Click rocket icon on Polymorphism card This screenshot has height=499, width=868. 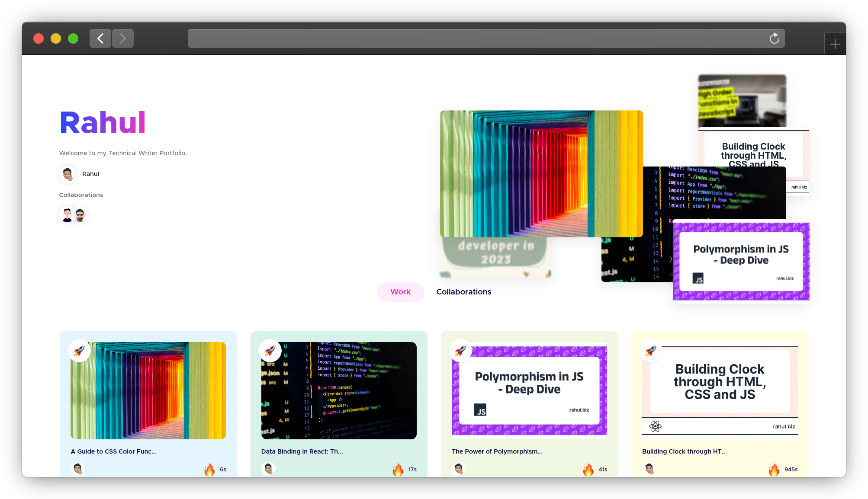point(460,351)
